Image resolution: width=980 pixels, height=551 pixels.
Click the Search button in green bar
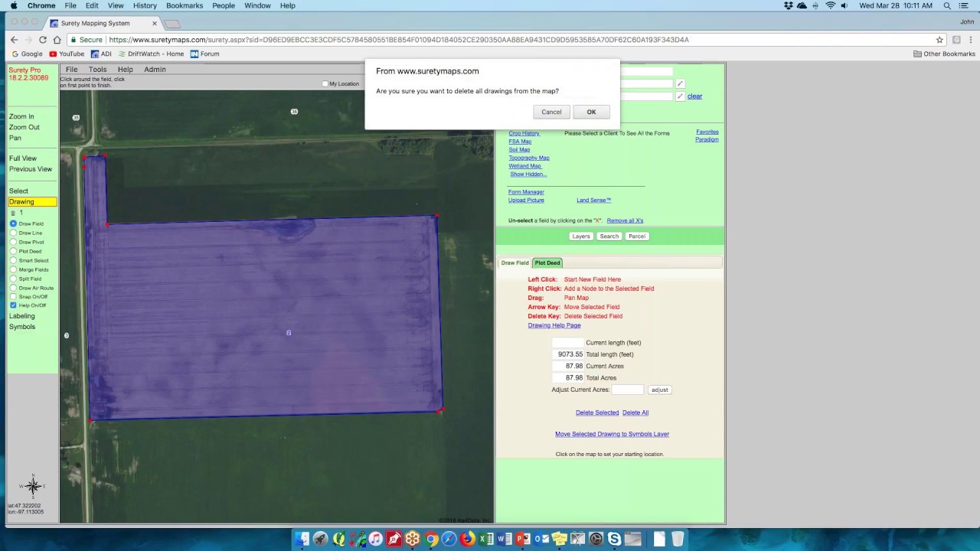[x=609, y=236]
